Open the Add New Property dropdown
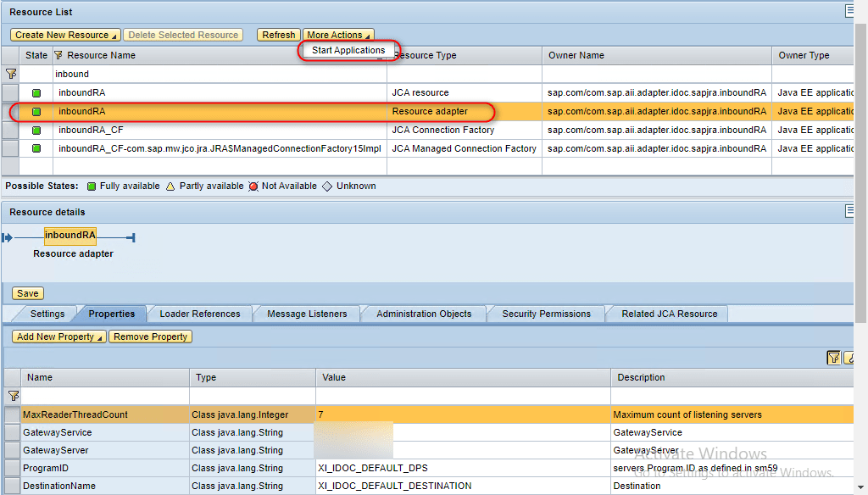Viewport: 868px width, 495px height. tap(58, 336)
